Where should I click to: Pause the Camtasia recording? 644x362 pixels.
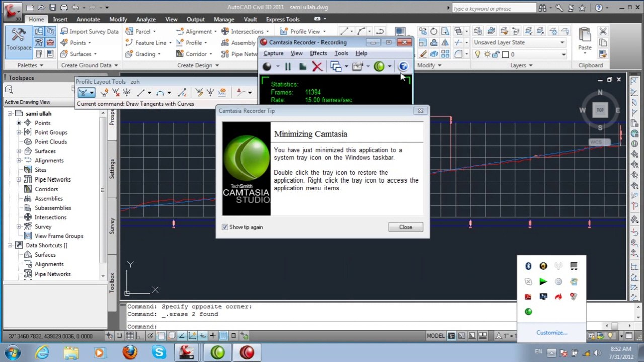click(287, 66)
